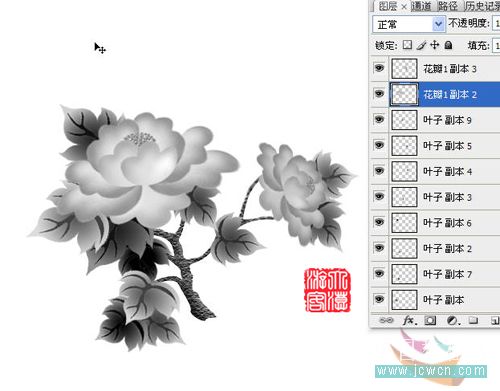Image resolution: width=500 pixels, height=391 pixels.
Task: Toggle lock all padlock icon
Action: 449,45
